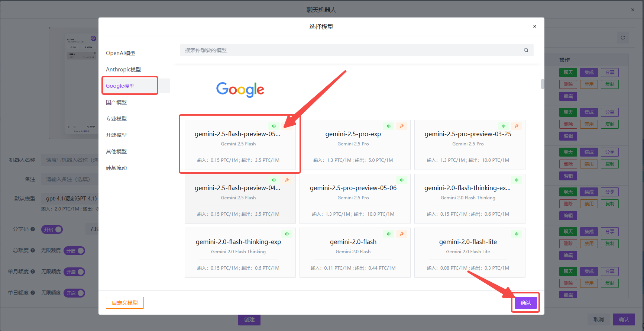Click the 操作 column header
The height and width of the screenshot is (331, 644).
[x=564, y=60]
